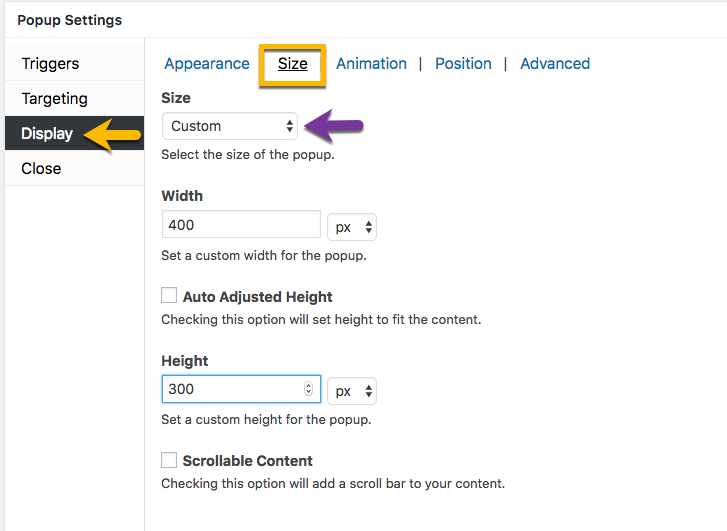
Task: Enable the Auto Adjusted Height checkbox
Action: [169, 295]
